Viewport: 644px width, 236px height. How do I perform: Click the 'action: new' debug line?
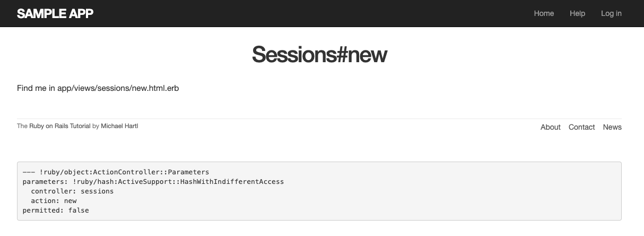coord(54,200)
